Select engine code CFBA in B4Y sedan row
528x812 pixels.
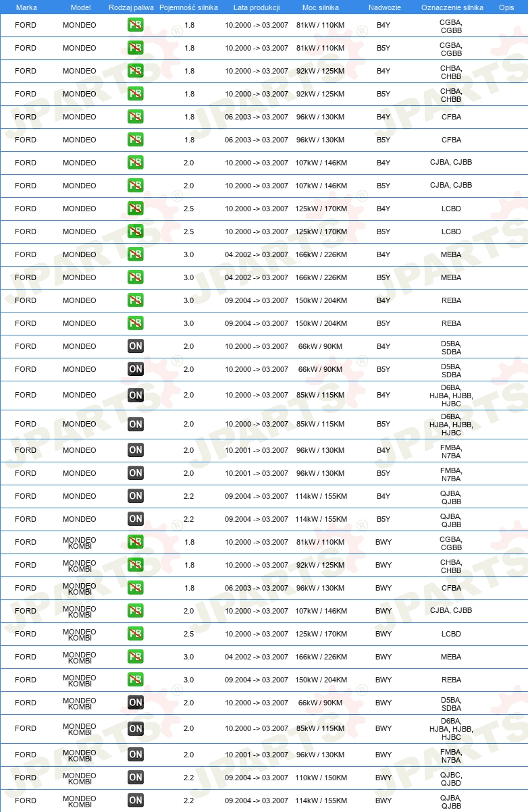tap(451, 117)
